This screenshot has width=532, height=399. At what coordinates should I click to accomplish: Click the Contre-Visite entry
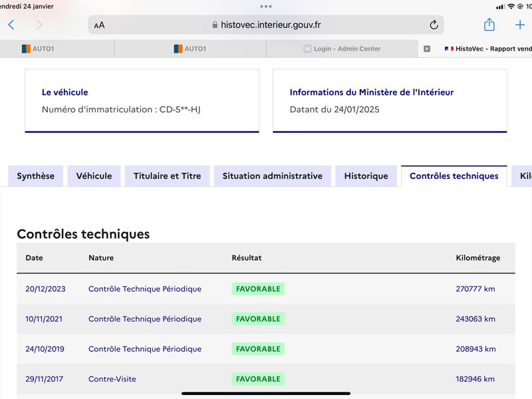(112, 379)
